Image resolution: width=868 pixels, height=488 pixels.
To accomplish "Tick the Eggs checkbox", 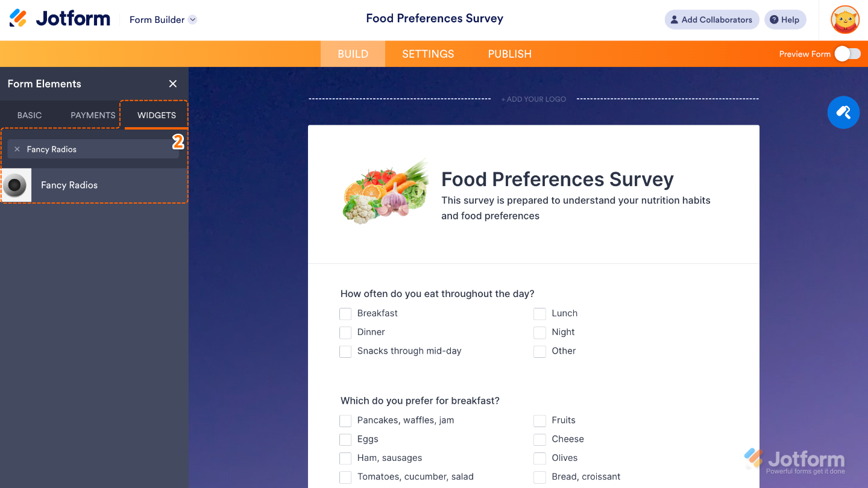I will tap(345, 440).
